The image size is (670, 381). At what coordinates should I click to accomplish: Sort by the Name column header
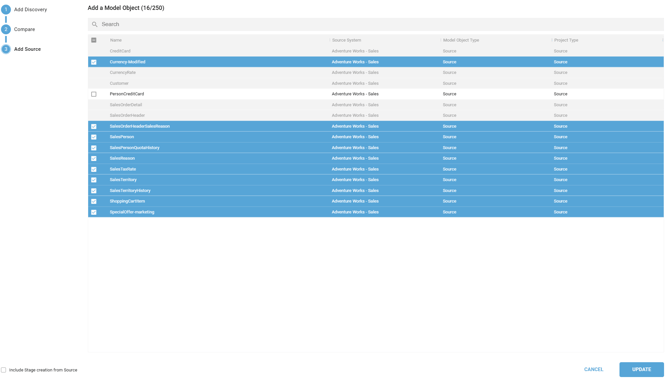click(116, 40)
